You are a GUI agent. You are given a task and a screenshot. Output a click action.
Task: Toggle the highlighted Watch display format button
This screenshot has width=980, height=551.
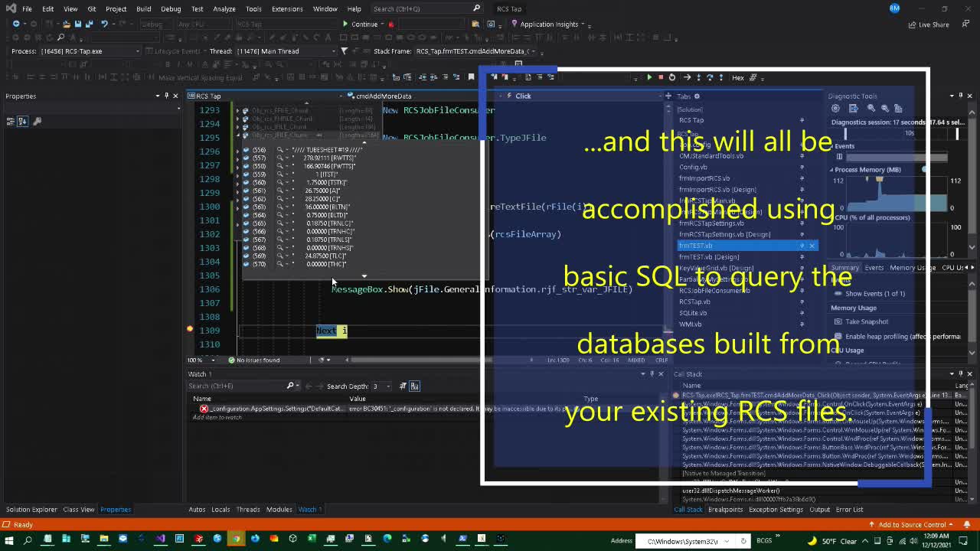(414, 386)
